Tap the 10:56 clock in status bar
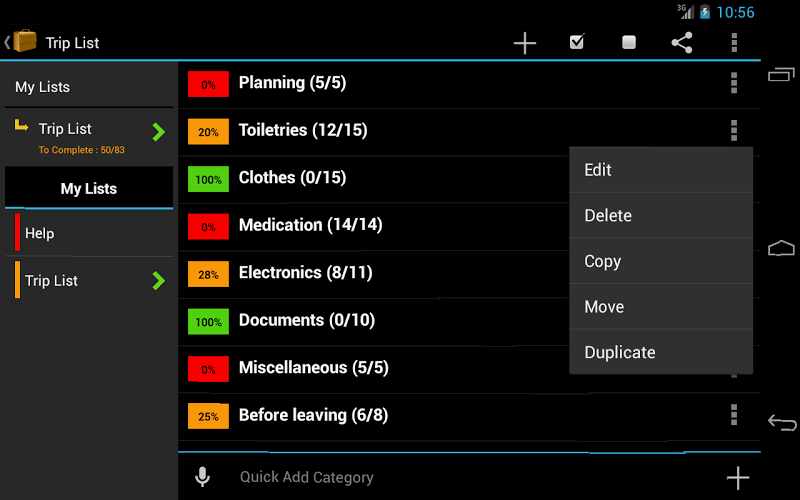 (x=735, y=12)
